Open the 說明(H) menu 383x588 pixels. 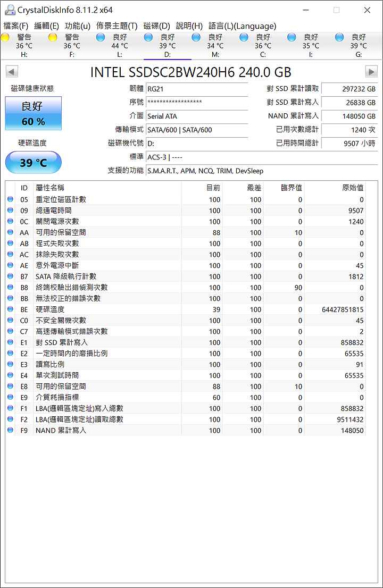(x=189, y=26)
